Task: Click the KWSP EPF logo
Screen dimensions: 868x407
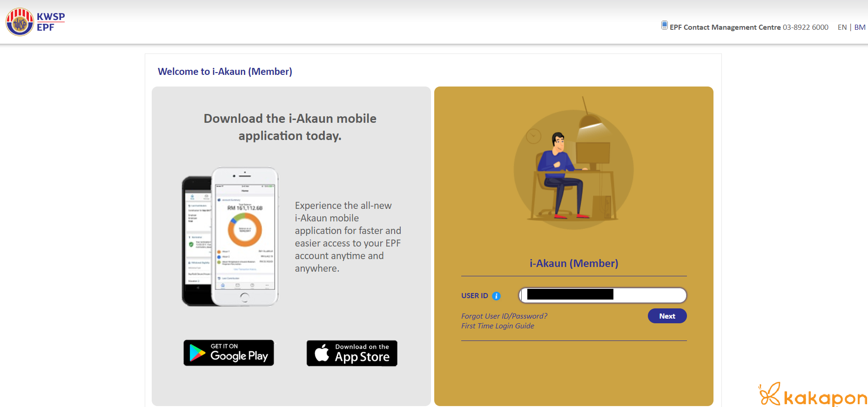Action: click(x=35, y=22)
